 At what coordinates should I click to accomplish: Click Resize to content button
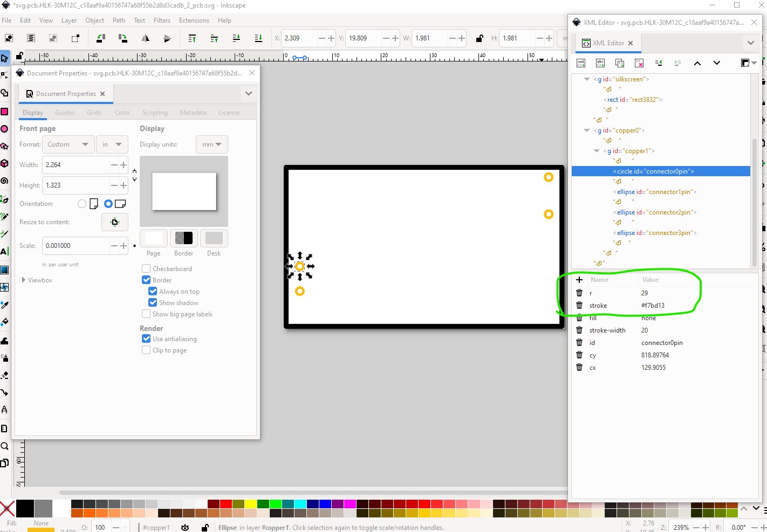coord(115,222)
